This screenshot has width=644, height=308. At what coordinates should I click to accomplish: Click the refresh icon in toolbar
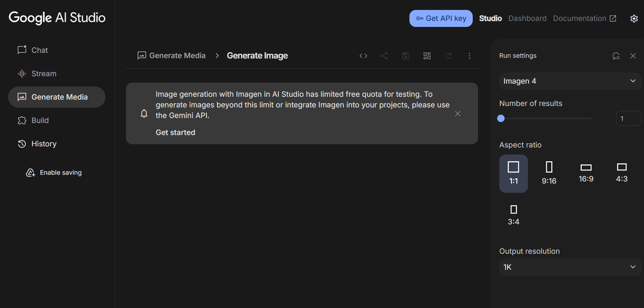click(448, 55)
